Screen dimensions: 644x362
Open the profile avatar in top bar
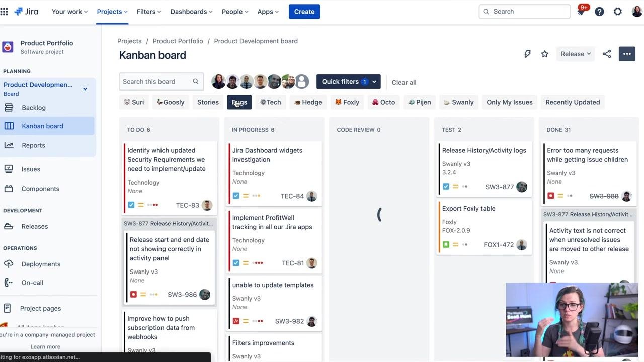coord(637,11)
